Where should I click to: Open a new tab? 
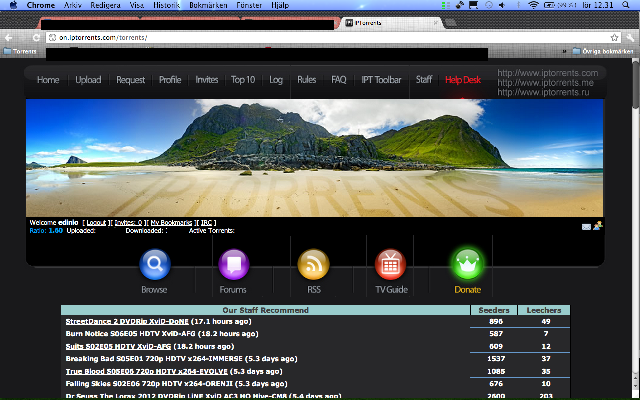tap(451, 23)
